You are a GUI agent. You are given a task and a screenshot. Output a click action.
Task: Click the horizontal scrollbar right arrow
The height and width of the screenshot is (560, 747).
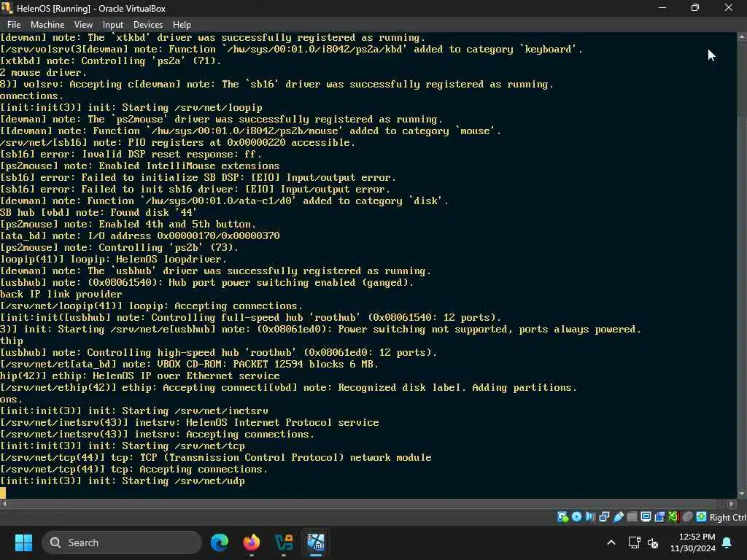[x=732, y=504]
